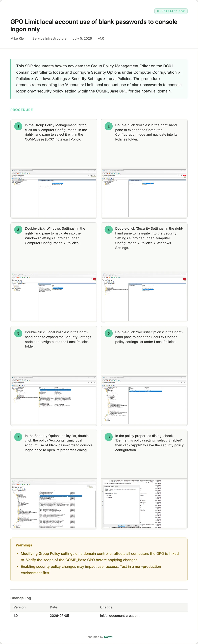Select Security Policy Setting tab in step 8 dialog
The width and height of the screenshot is (198, 644).
pos(109,486)
